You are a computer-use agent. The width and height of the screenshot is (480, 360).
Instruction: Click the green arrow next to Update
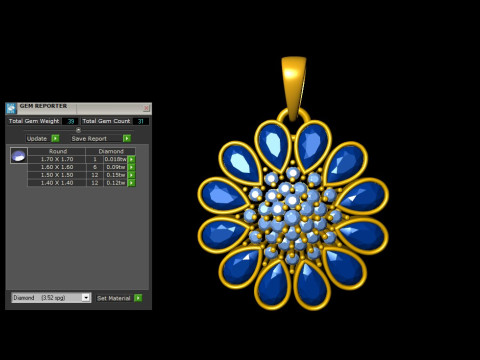point(55,138)
